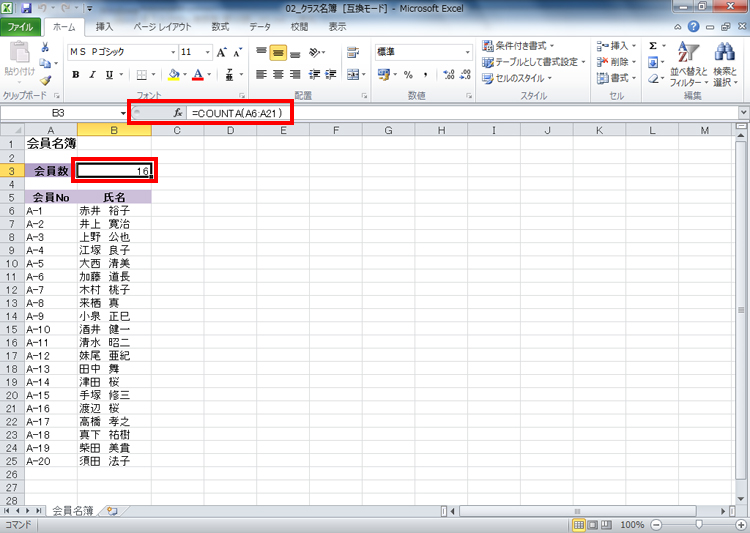
Task: Switch to the データ tab
Action: point(260,27)
